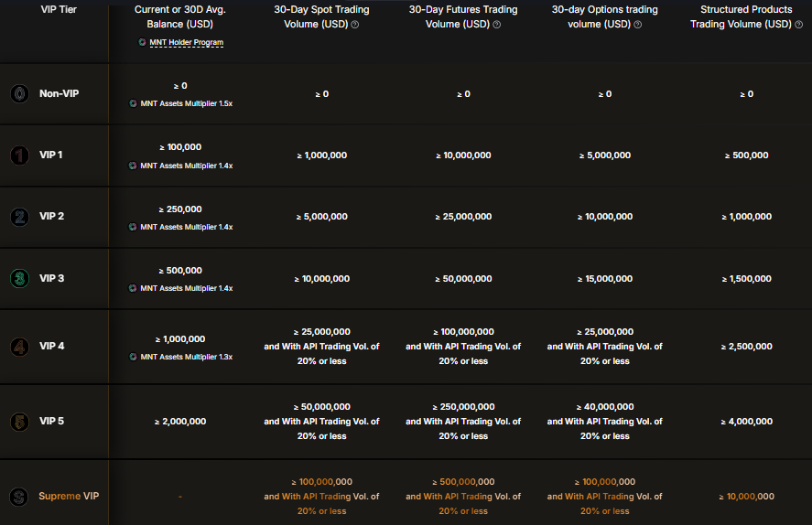Image resolution: width=812 pixels, height=525 pixels.
Task: Click the VIP 2 tier badge icon
Action: 19,217
